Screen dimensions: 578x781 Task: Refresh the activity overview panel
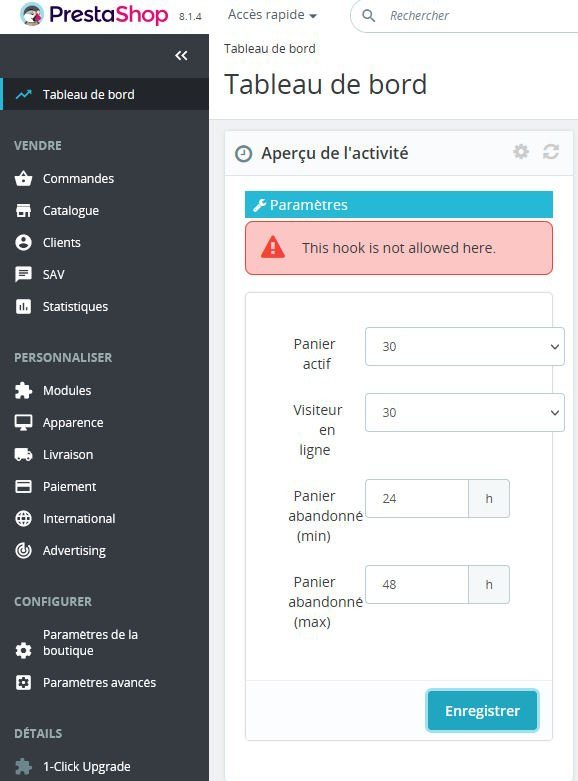click(x=551, y=151)
